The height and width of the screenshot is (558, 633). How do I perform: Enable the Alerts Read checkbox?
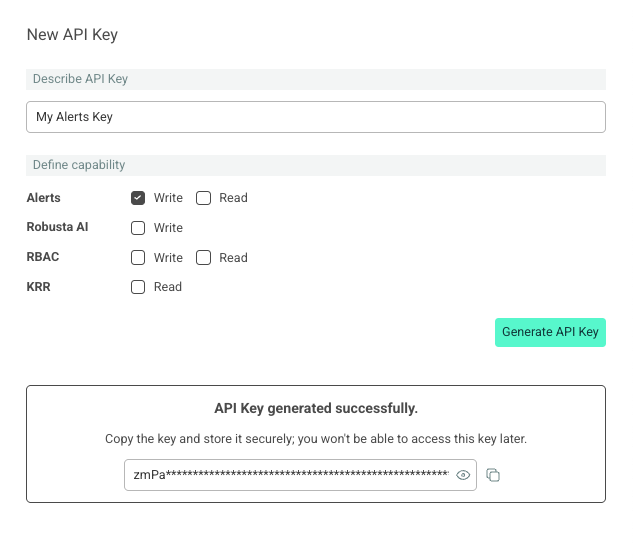click(203, 198)
